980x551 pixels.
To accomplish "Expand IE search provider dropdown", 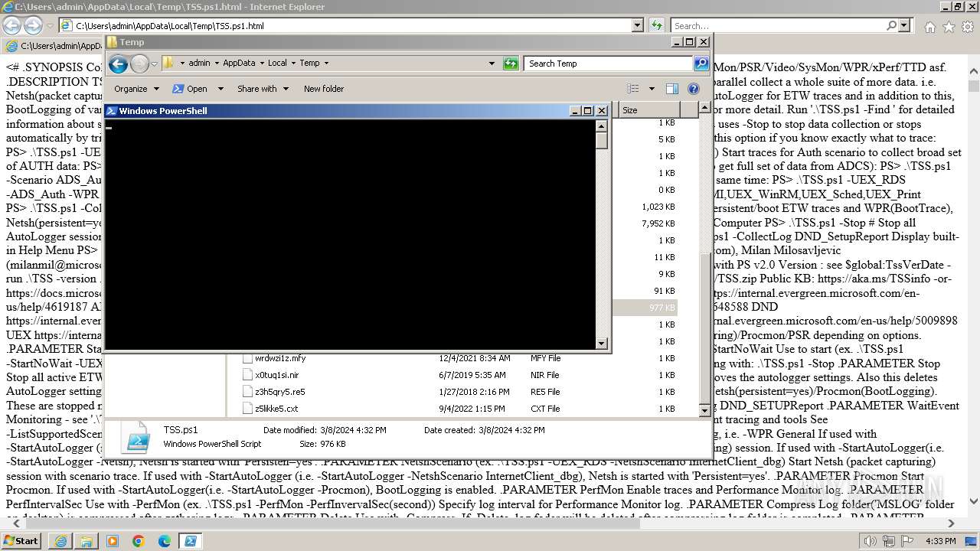I will click(904, 25).
